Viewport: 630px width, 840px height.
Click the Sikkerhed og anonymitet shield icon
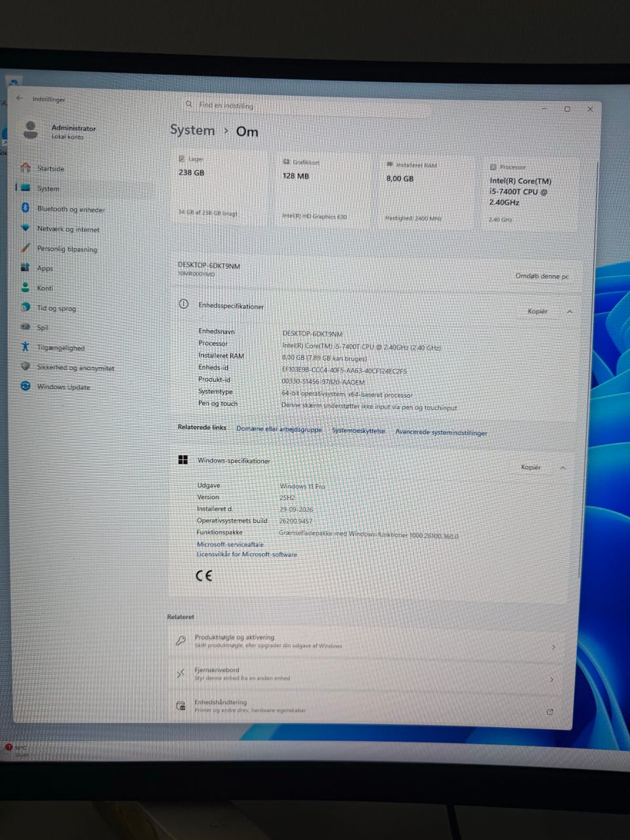click(x=25, y=366)
